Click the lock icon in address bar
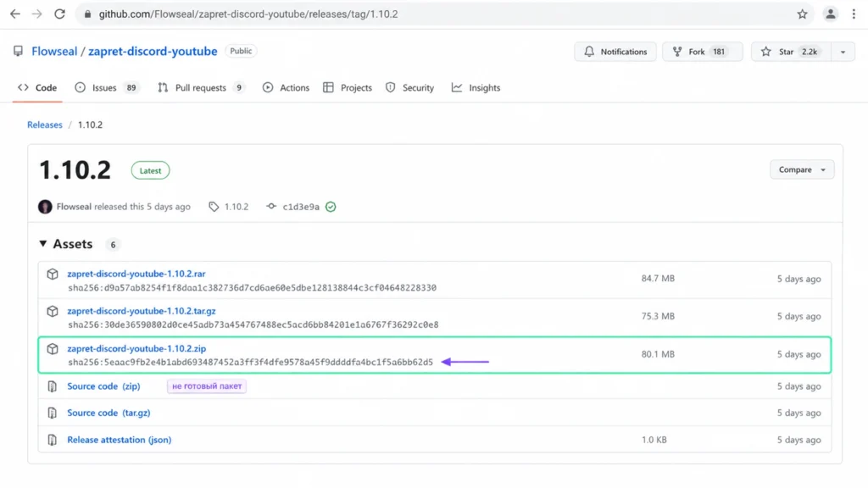 pos(87,14)
